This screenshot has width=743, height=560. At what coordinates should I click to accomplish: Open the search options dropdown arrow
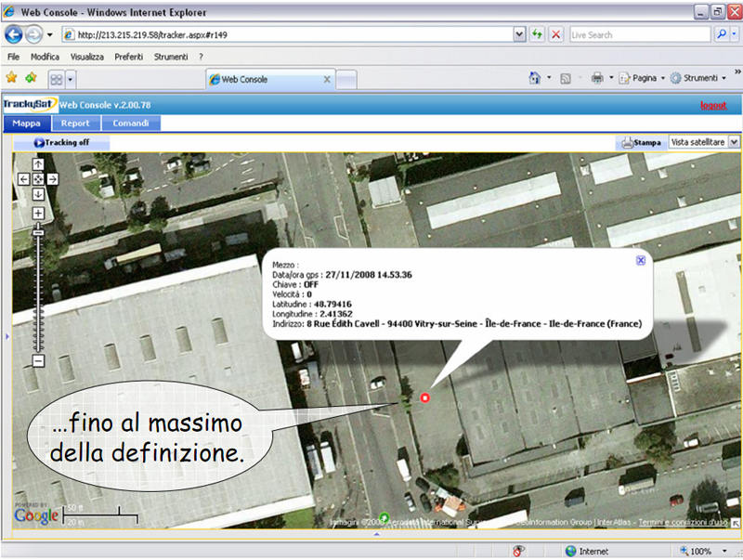click(x=734, y=34)
